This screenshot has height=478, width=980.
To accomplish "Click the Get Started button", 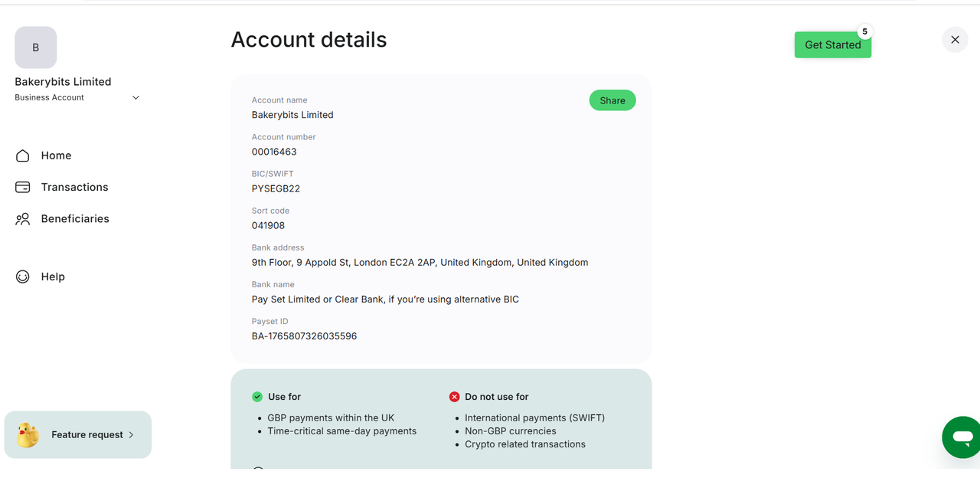I will pyautogui.click(x=832, y=45).
